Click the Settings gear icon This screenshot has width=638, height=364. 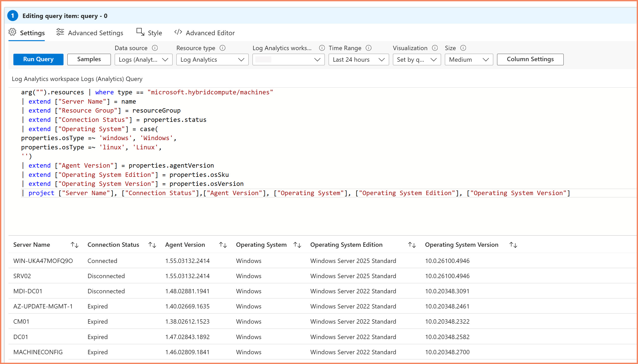click(12, 32)
